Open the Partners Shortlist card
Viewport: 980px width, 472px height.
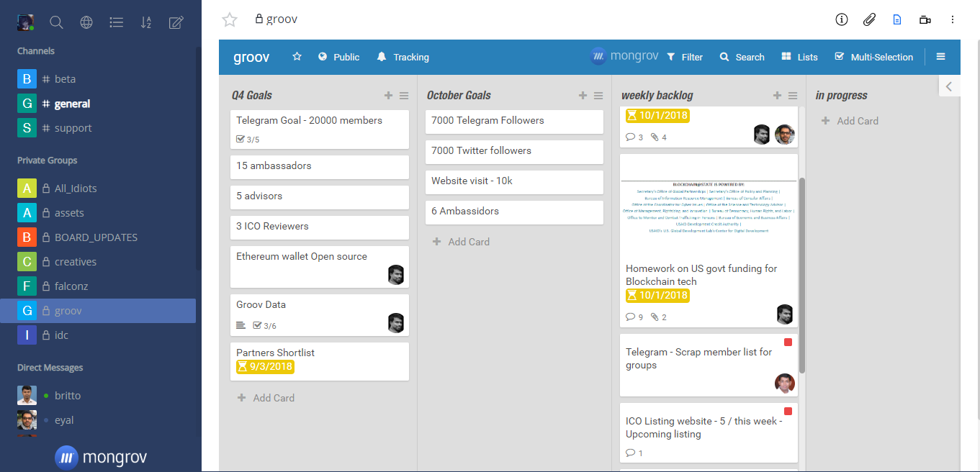click(276, 353)
